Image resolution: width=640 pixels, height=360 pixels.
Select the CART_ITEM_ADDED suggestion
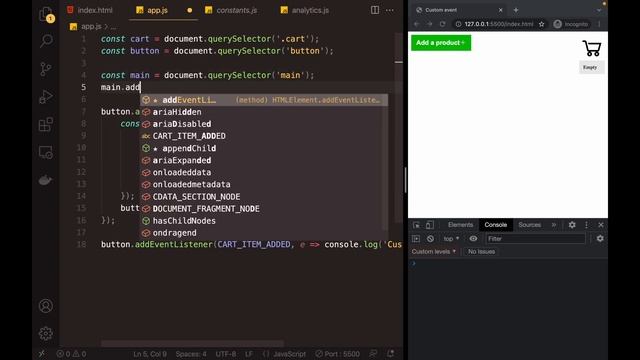[264, 136]
